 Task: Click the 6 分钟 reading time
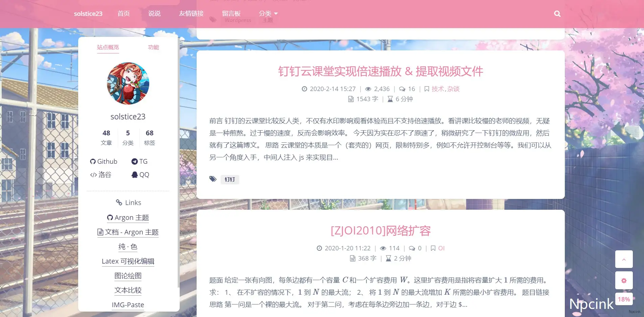pyautogui.click(x=404, y=99)
